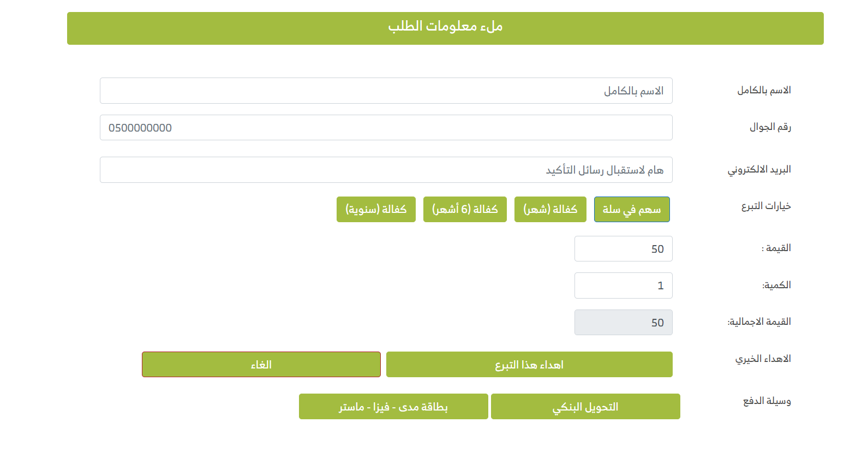The image size is (868, 452).
Task: Click the وسيلة الدفع label text
Action: (767, 401)
